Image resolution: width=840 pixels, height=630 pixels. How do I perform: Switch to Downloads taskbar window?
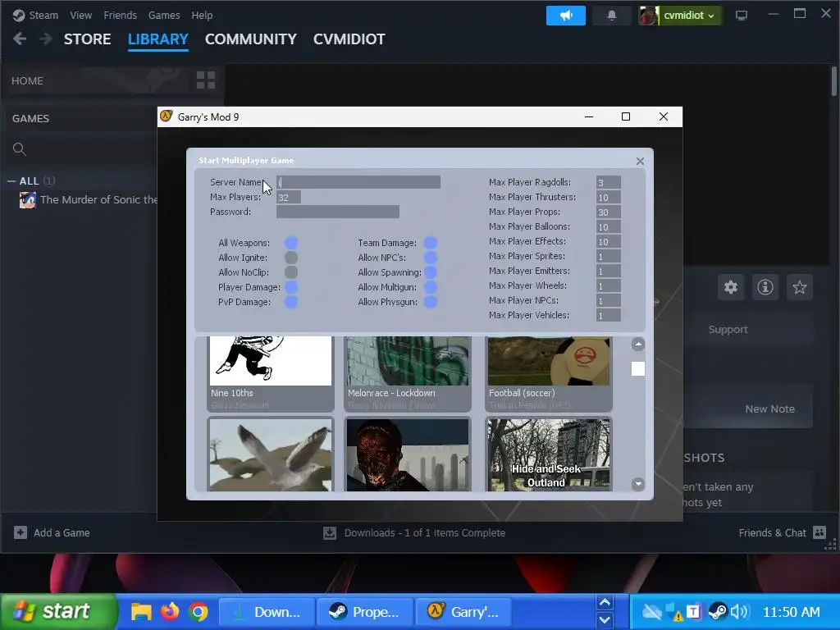tap(266, 612)
